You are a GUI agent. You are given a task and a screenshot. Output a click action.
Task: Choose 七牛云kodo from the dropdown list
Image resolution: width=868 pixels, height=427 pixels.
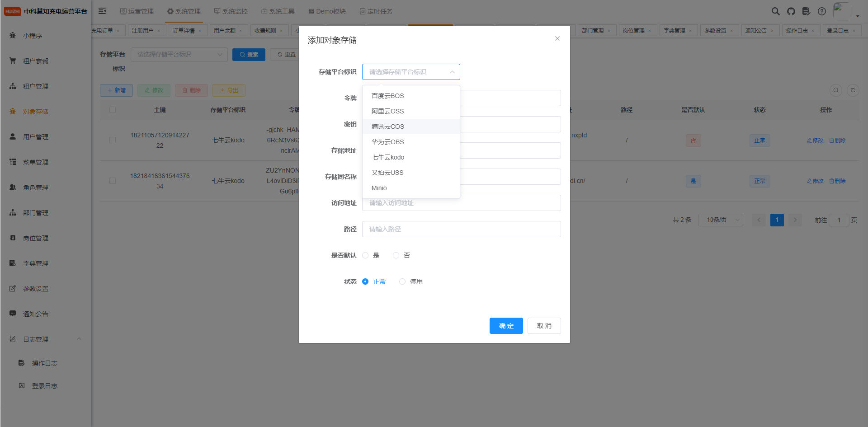click(411, 157)
